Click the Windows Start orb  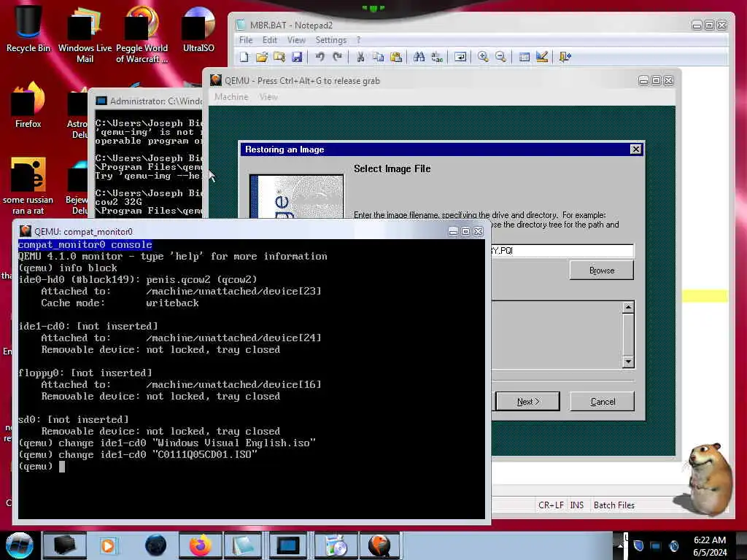pos(20,545)
